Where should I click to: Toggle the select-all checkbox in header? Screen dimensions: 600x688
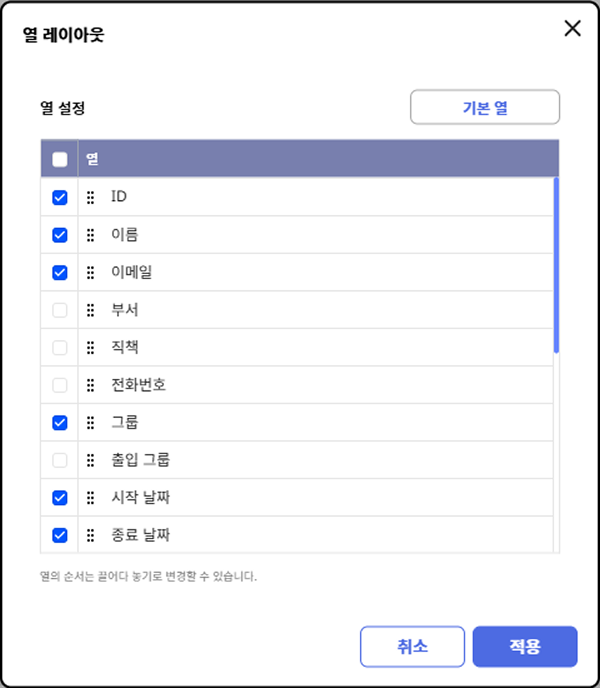tap(59, 159)
